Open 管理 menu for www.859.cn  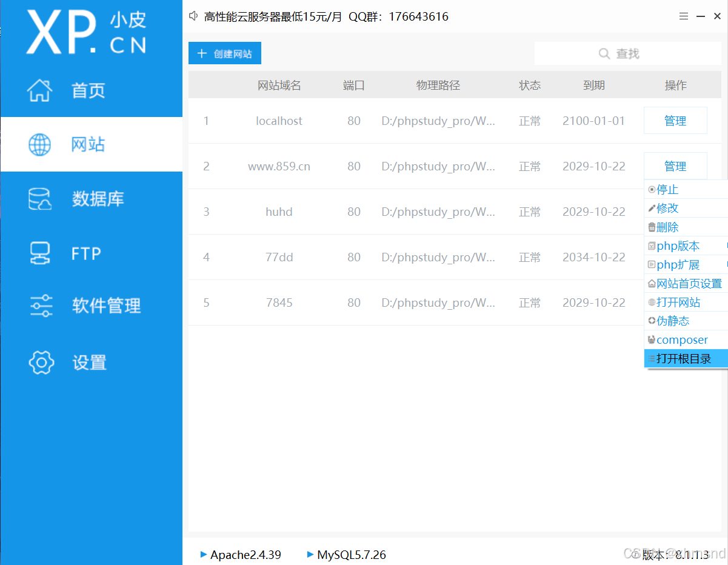pos(675,165)
